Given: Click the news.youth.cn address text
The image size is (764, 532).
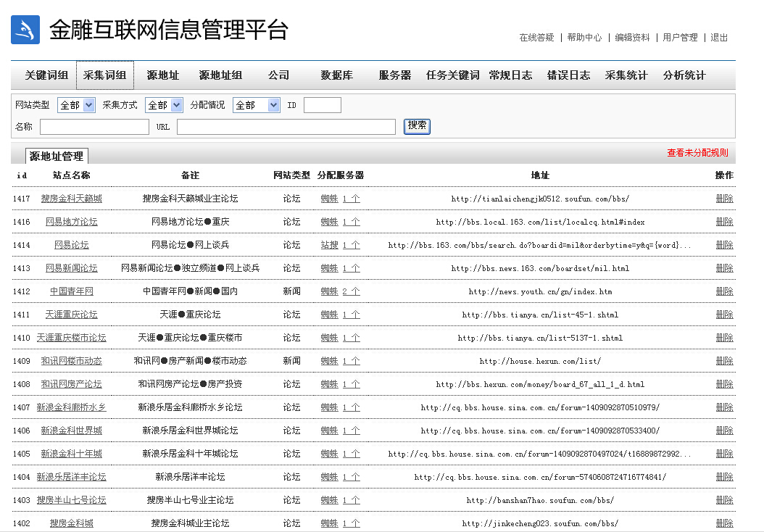Looking at the screenshot, I should coord(540,291).
